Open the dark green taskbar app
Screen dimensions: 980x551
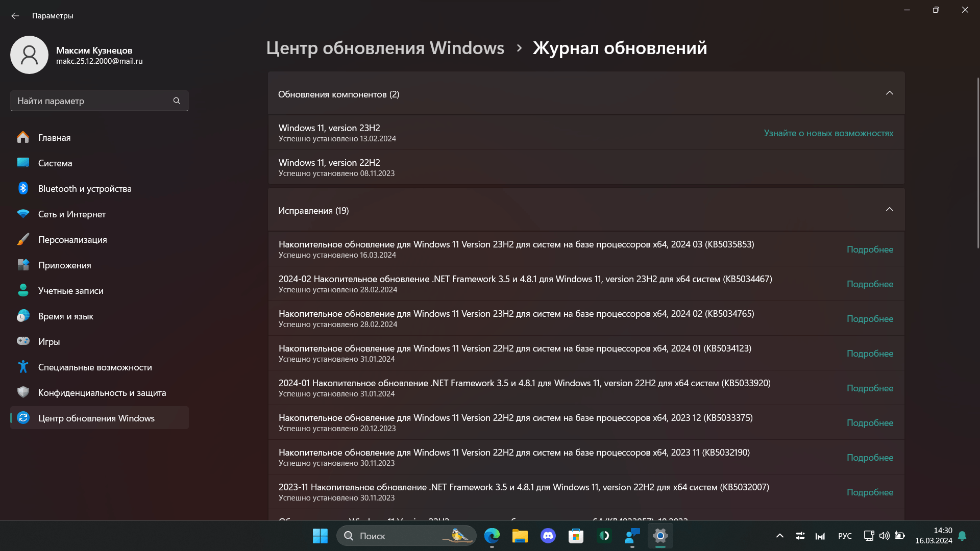point(604,536)
